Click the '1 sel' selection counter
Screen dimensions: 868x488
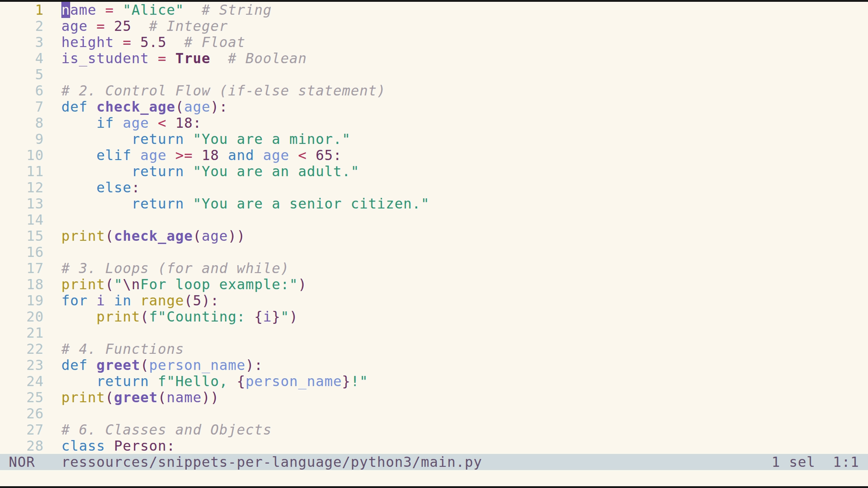793,462
